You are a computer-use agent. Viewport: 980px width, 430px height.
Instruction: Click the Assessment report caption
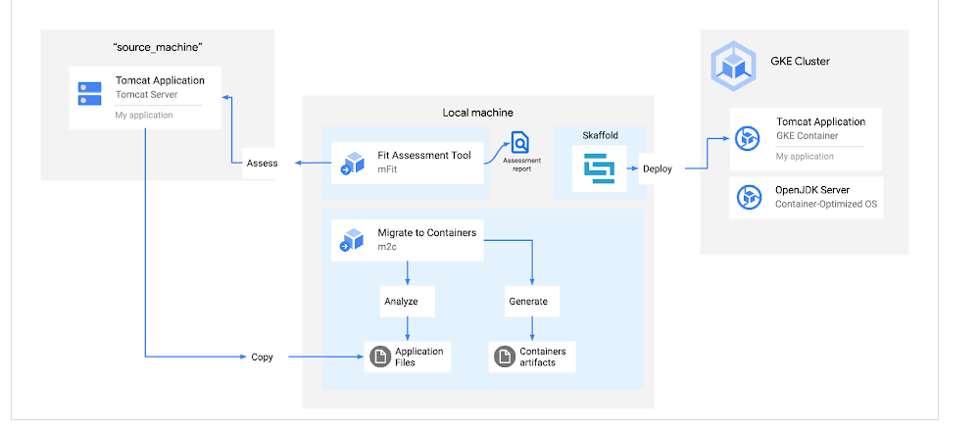(x=522, y=165)
